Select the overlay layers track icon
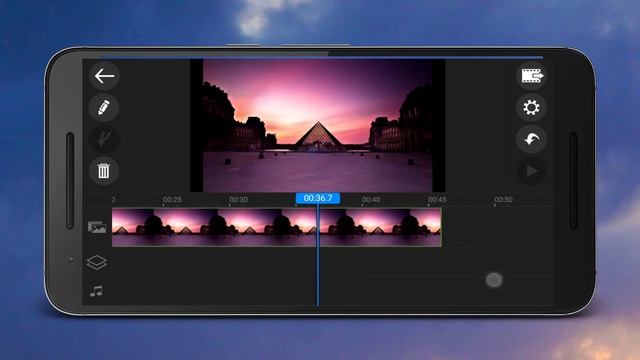Viewport: 640px width, 360px height. coord(97,262)
